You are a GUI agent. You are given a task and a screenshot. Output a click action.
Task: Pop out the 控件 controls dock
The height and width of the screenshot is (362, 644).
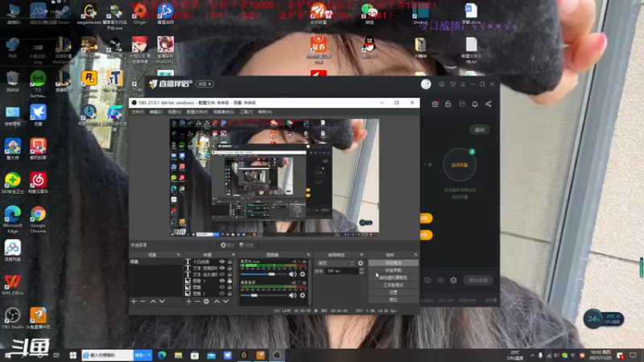(x=415, y=255)
